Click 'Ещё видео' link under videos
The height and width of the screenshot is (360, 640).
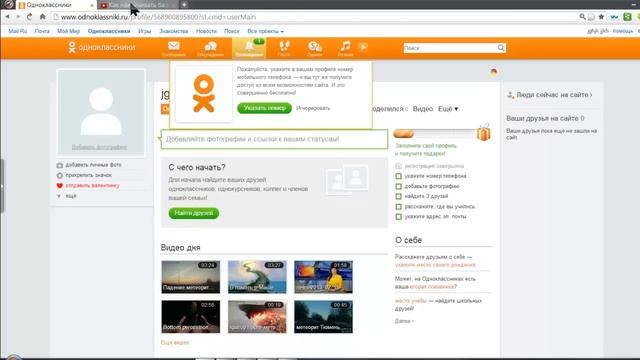(175, 342)
